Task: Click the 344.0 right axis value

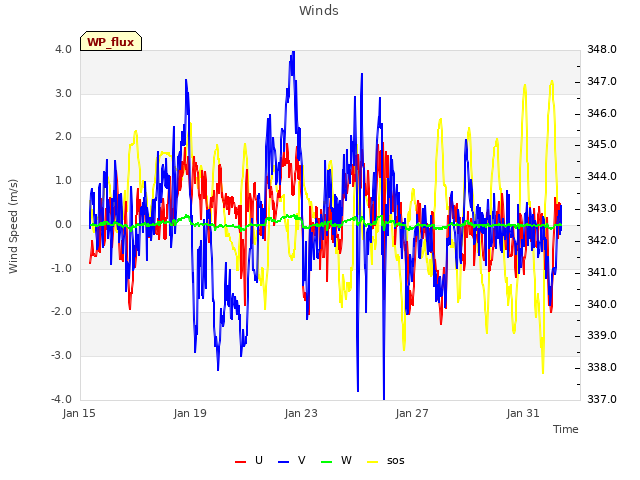Action: [x=602, y=177]
